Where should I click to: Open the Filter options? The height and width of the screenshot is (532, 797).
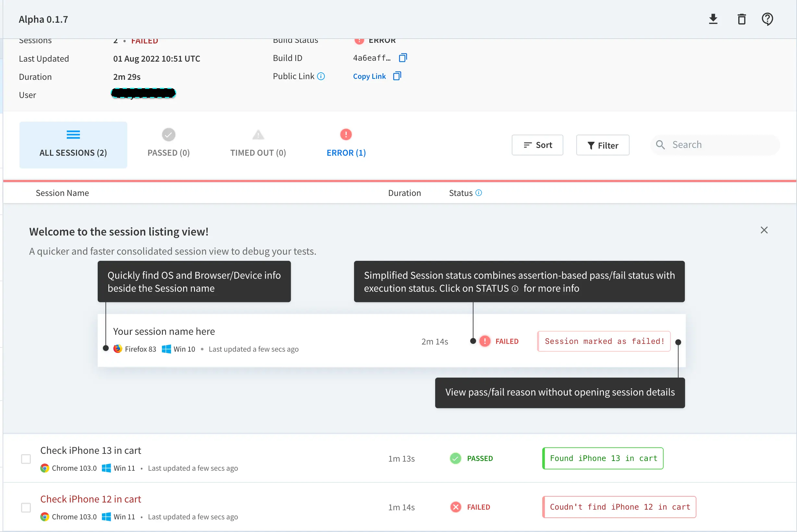(603, 145)
